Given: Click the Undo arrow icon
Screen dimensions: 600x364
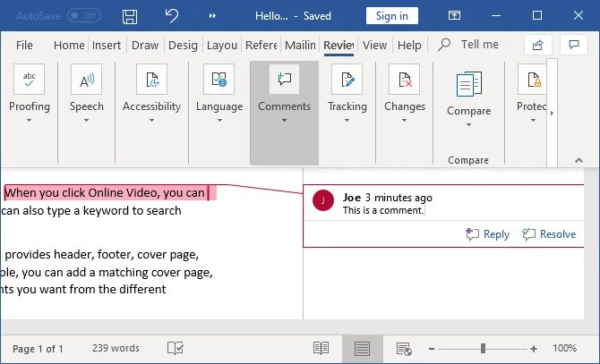Looking at the screenshot, I should coord(171,16).
